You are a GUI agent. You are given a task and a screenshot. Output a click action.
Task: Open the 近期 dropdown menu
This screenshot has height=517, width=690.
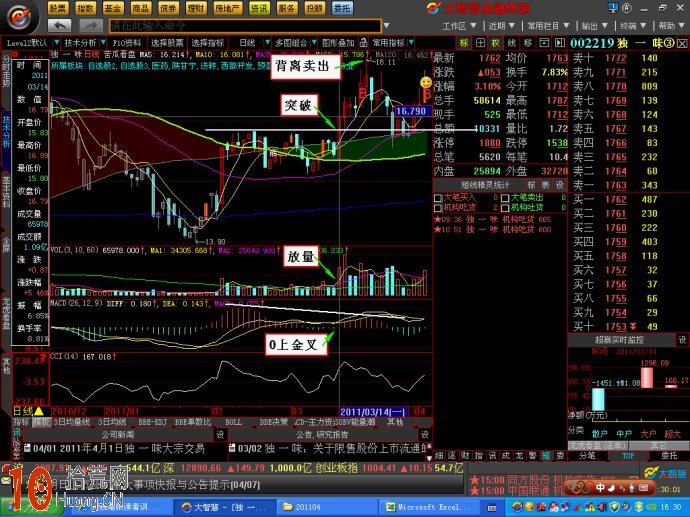tap(502, 26)
